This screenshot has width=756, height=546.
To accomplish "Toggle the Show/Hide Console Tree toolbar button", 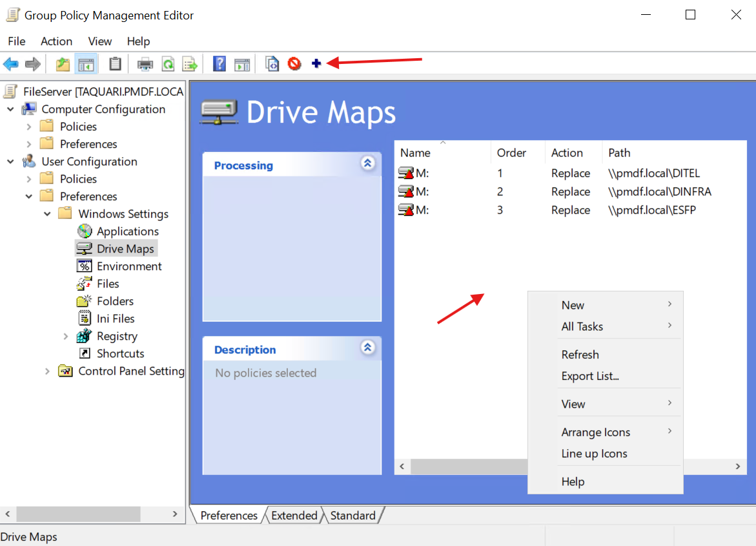I will tap(85, 64).
